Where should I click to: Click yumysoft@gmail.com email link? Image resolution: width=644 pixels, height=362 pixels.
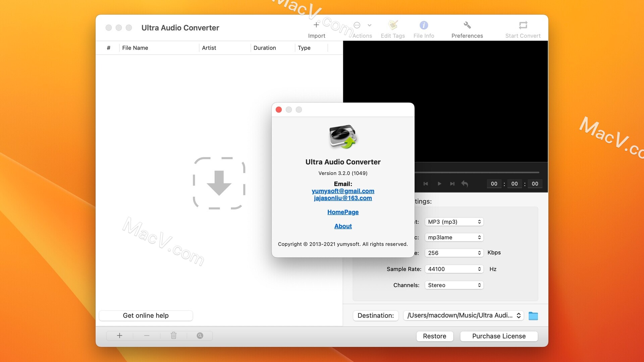tap(343, 191)
